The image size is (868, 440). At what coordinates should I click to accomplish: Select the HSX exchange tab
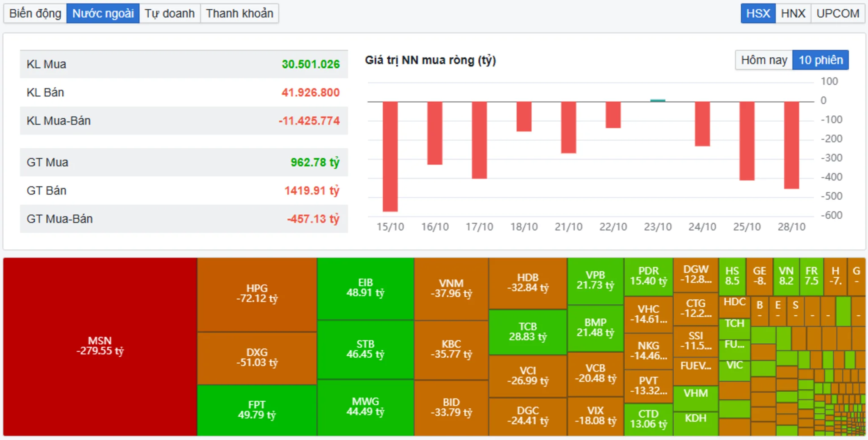758,14
